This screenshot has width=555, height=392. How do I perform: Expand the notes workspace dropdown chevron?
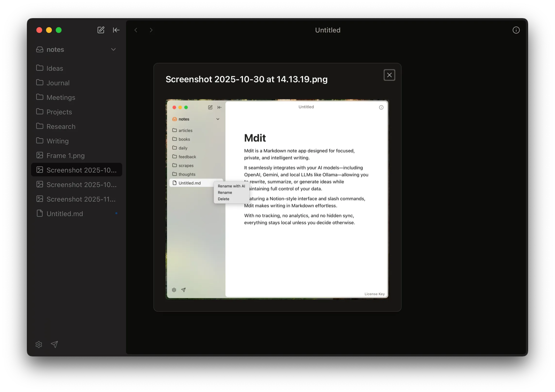[x=113, y=49]
